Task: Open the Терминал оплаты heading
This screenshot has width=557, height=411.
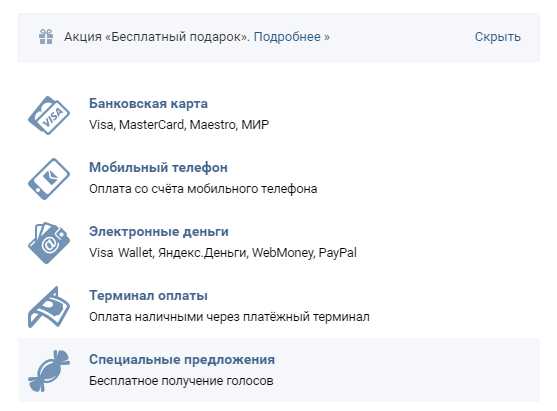Action: pos(148,296)
